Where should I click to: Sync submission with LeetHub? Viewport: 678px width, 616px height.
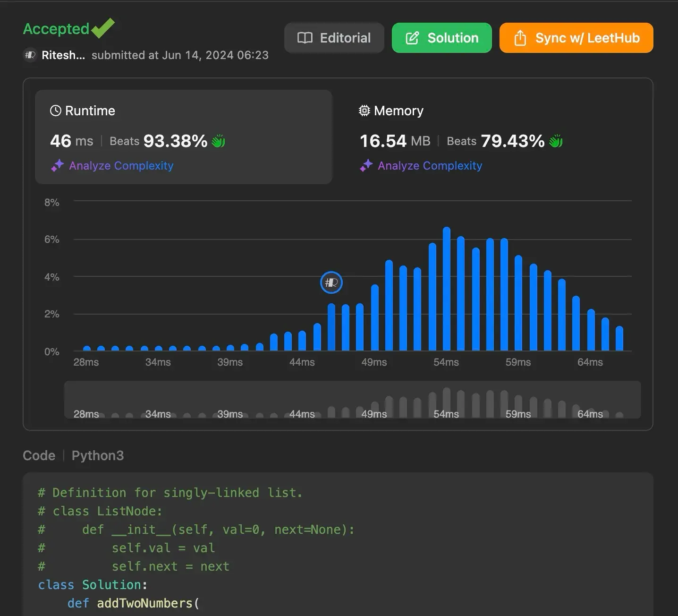click(x=576, y=38)
